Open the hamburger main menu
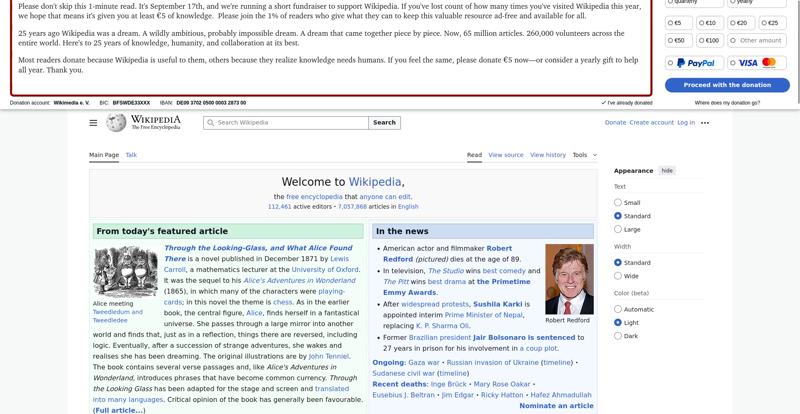Screen dimensions: 800x414 pos(93,123)
